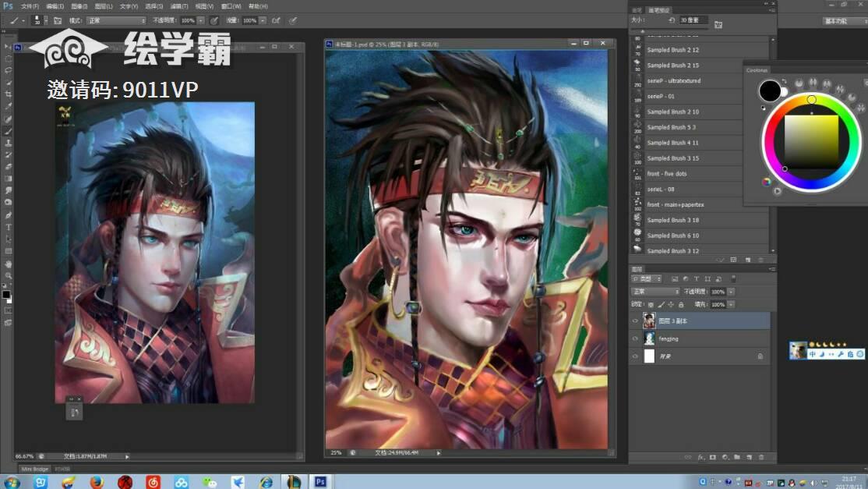Image resolution: width=868 pixels, height=489 pixels.
Task: Select the Pen tool
Action: pyautogui.click(x=8, y=215)
